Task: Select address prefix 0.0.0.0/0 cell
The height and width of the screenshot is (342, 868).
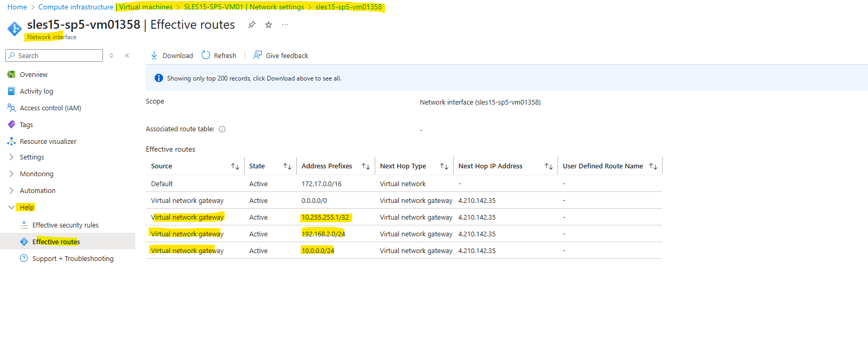Action: click(x=314, y=200)
